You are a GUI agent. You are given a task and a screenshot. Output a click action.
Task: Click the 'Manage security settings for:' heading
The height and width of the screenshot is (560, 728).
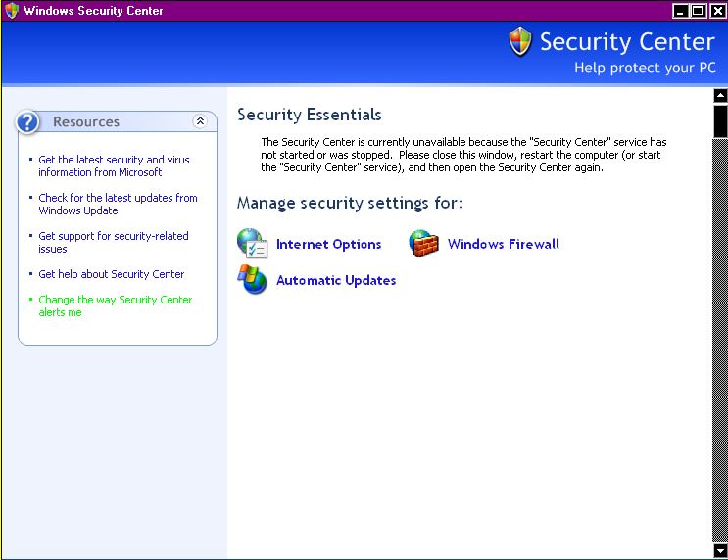350,204
